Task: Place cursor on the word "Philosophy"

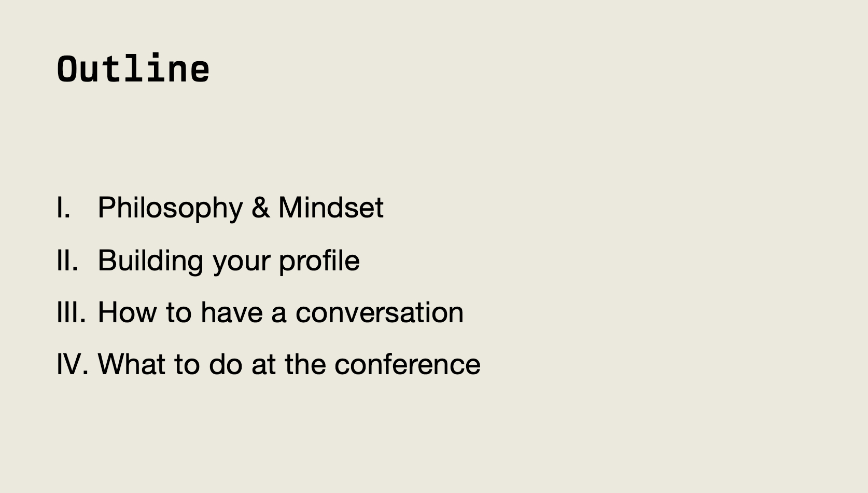Action: [x=170, y=208]
